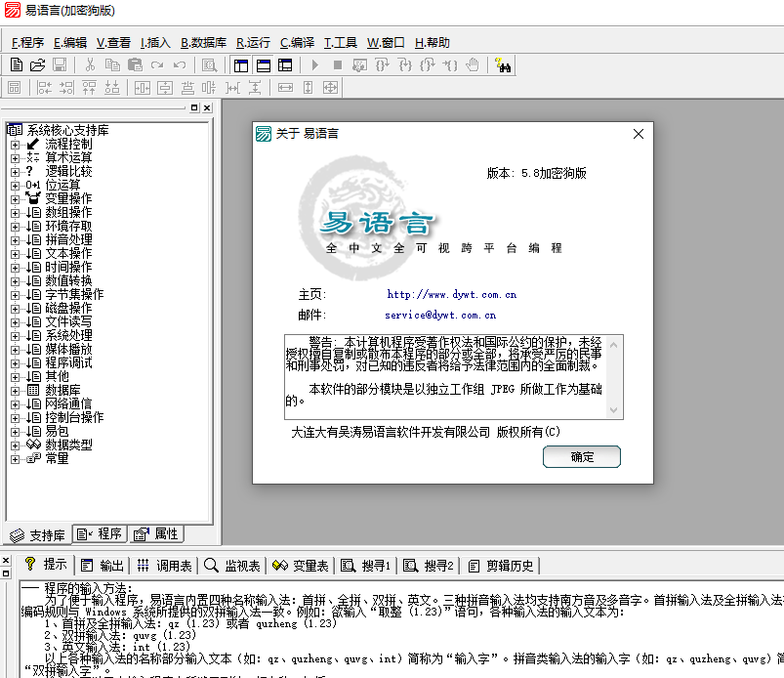
Task: Select the 易包 tree item
Action: pyautogui.click(x=57, y=431)
